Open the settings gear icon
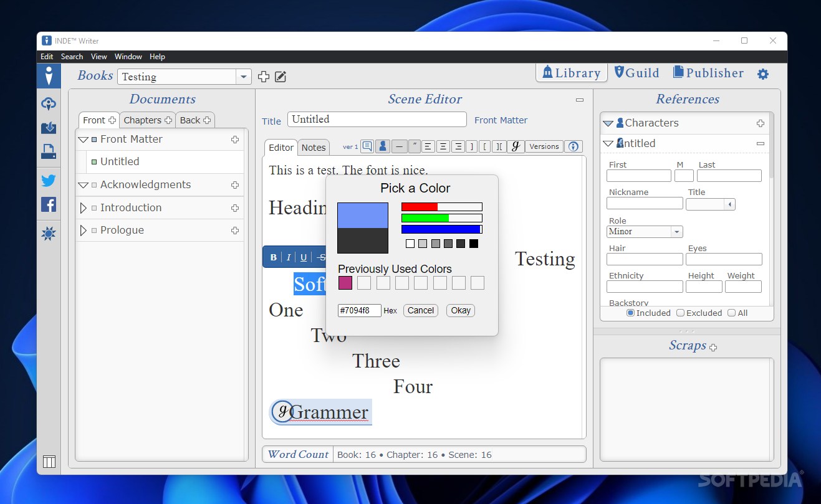Image resolution: width=821 pixels, height=504 pixels. (x=763, y=74)
